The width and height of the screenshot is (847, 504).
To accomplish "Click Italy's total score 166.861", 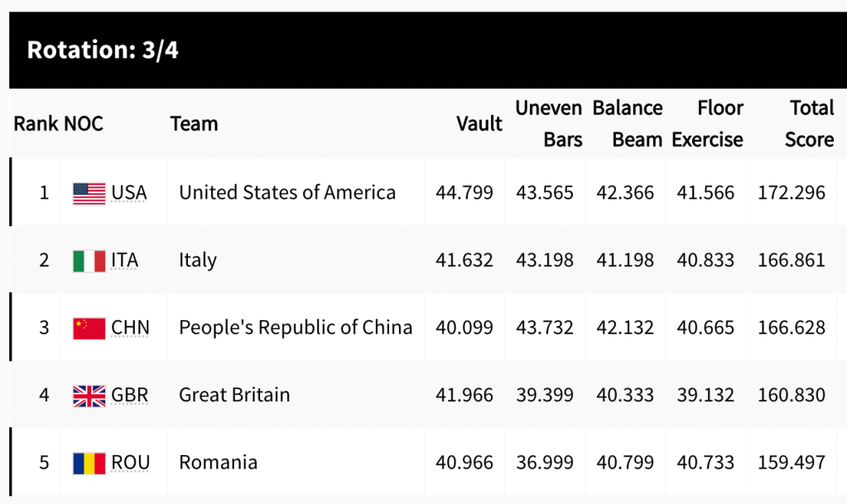I will click(792, 261).
